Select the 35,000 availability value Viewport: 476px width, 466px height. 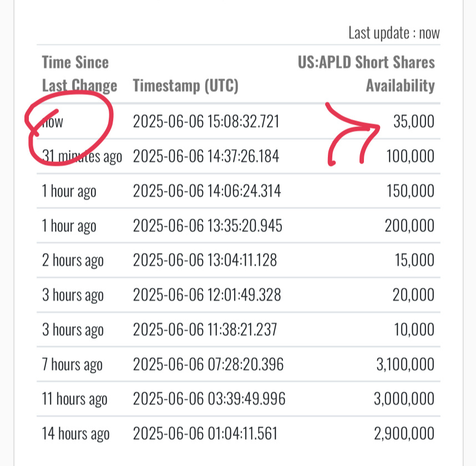pyautogui.click(x=414, y=121)
